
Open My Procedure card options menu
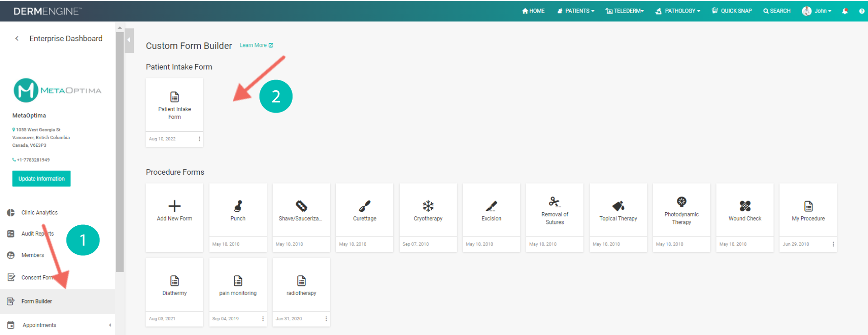pos(833,244)
